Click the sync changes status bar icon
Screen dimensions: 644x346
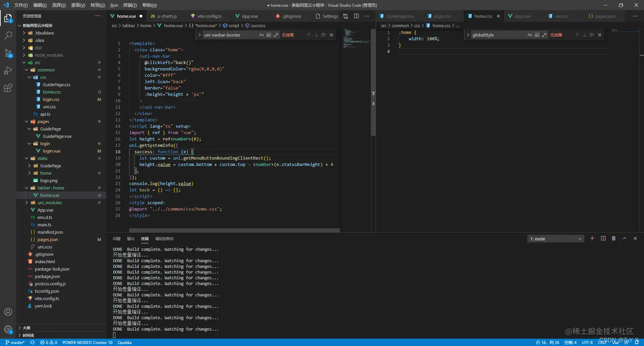pos(32,343)
